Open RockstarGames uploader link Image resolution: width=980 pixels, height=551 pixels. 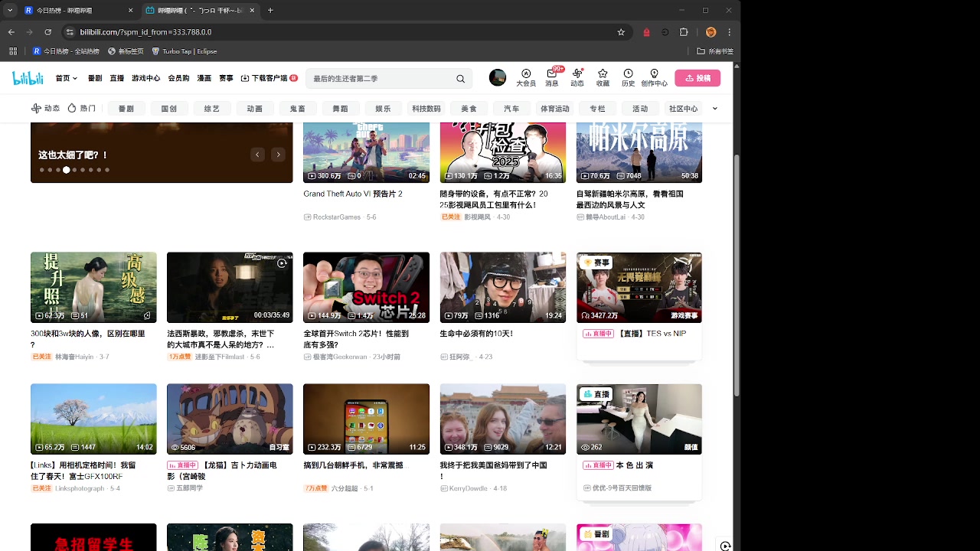(x=336, y=217)
